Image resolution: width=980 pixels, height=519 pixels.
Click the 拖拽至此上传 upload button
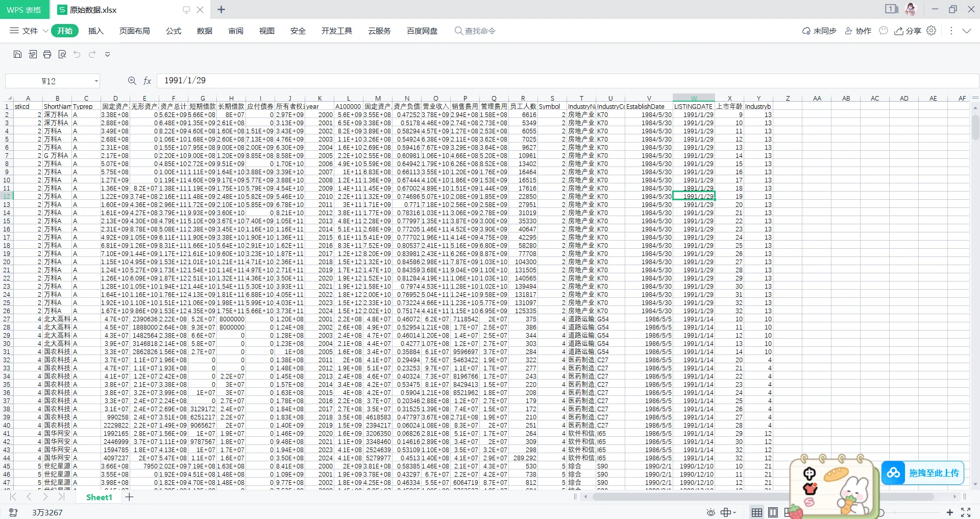pyautogui.click(x=923, y=473)
